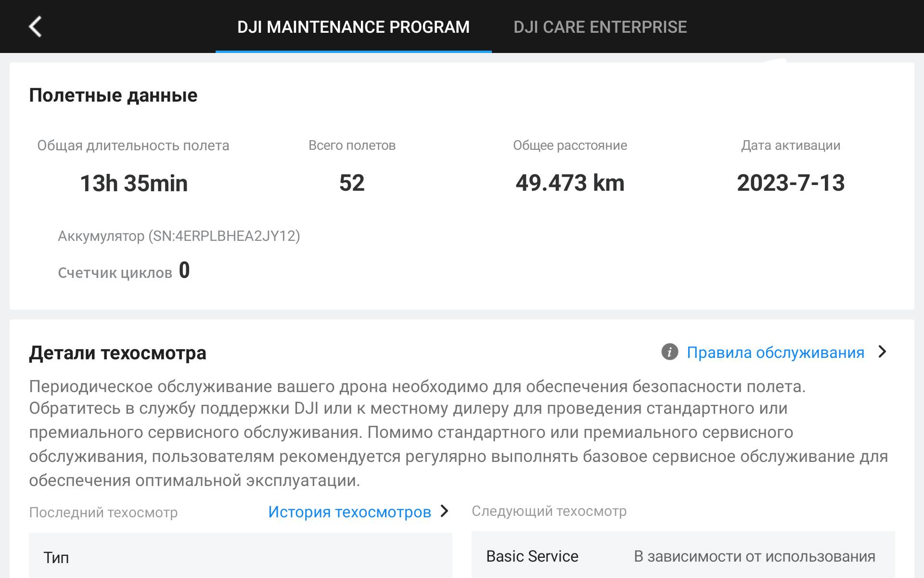Open the История техосмотров link

tap(349, 512)
